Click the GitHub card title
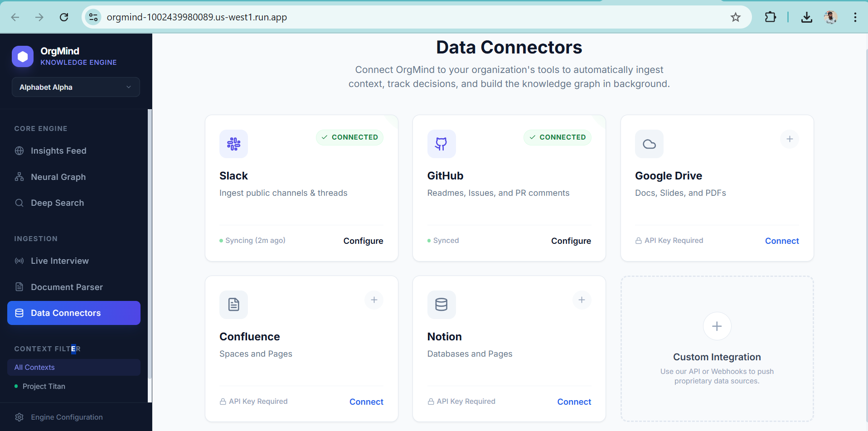Image resolution: width=868 pixels, height=431 pixels. (x=445, y=176)
